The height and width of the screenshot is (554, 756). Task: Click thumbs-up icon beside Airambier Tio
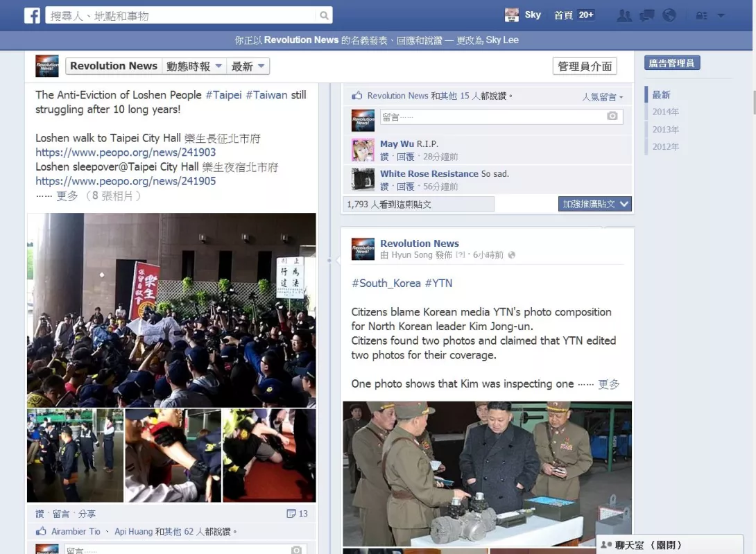tap(42, 531)
